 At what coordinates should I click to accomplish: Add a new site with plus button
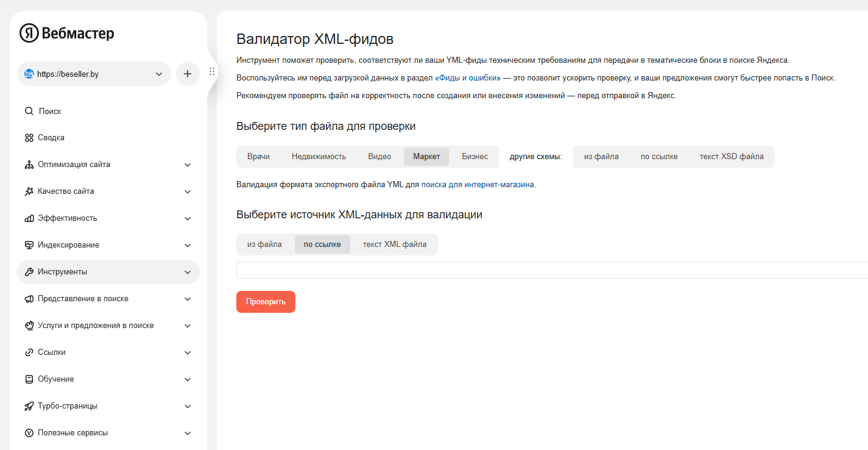[x=188, y=74]
